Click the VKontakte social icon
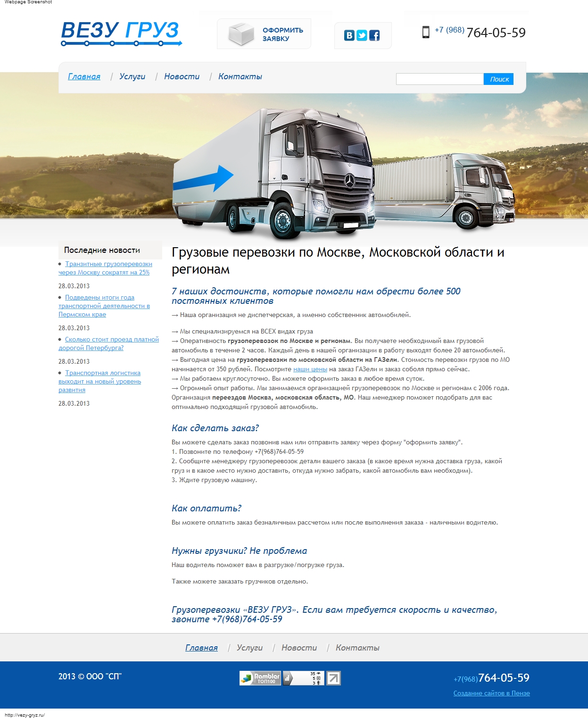 click(349, 35)
